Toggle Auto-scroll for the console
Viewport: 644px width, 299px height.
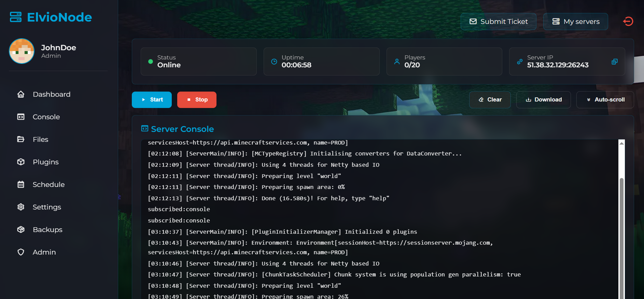coord(605,100)
